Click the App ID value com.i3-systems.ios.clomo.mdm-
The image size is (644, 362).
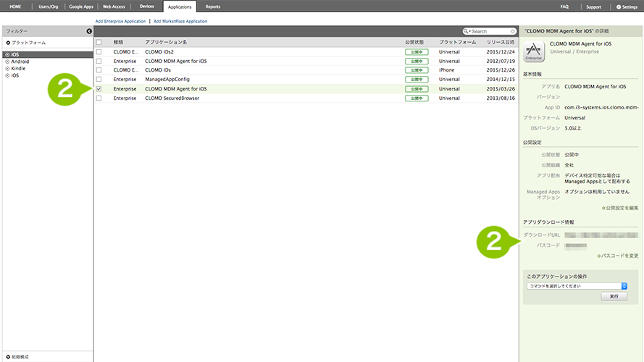(602, 108)
